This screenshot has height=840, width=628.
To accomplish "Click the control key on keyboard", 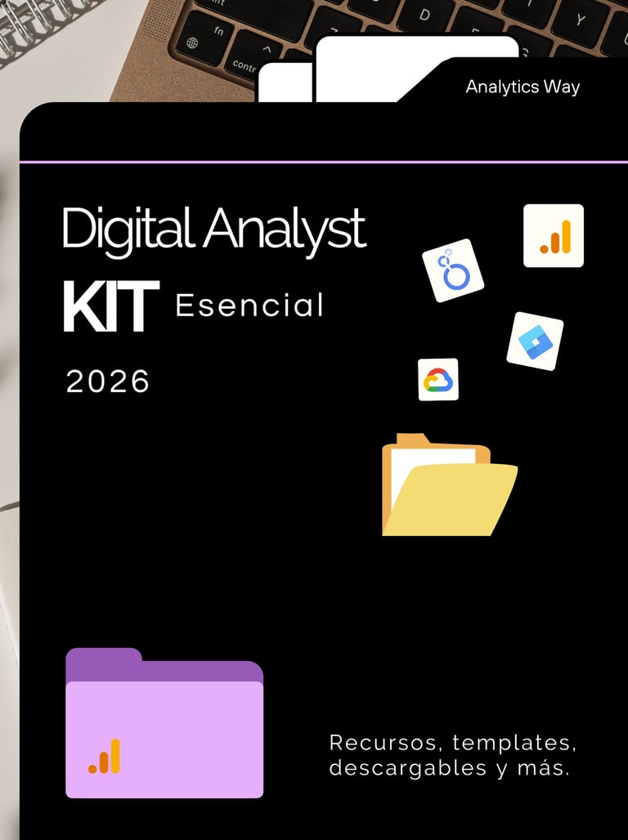I will point(252,60).
